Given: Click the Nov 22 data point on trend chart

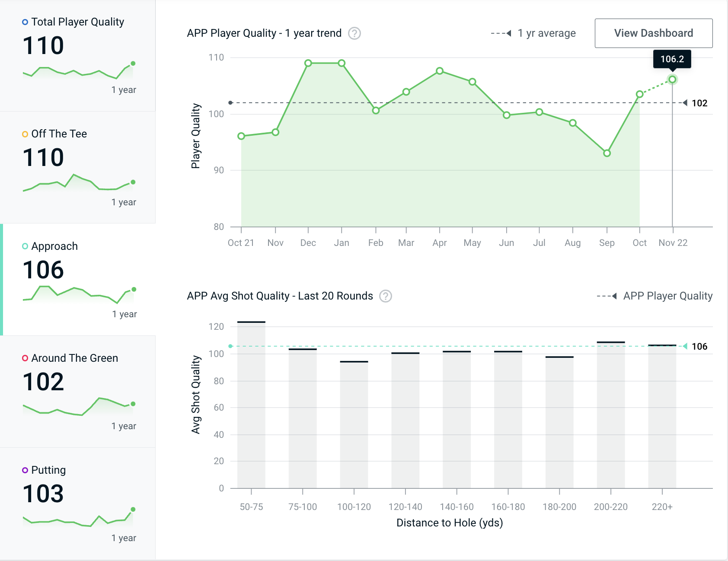Looking at the screenshot, I should coord(672,80).
